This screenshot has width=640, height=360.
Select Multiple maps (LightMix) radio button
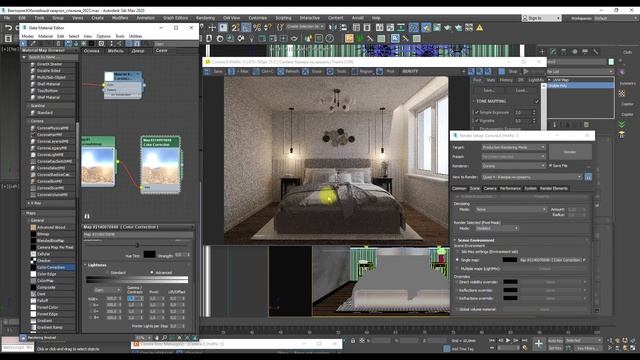(458, 269)
